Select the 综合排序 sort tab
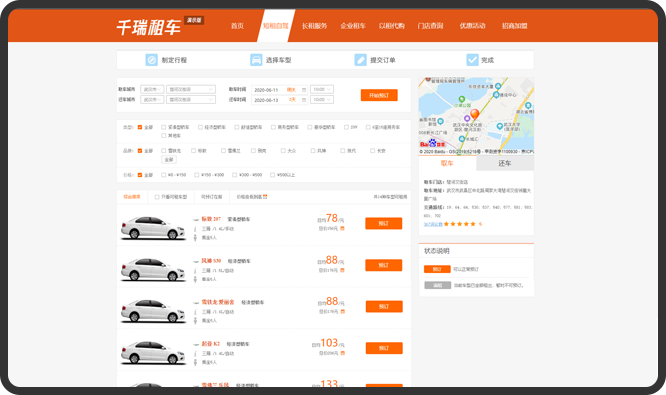 pyautogui.click(x=132, y=197)
